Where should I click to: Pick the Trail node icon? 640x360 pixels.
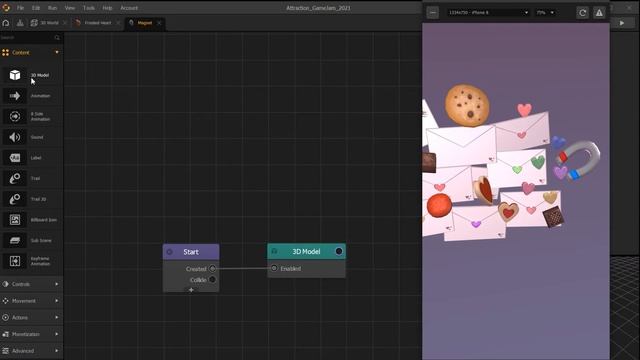click(15, 178)
